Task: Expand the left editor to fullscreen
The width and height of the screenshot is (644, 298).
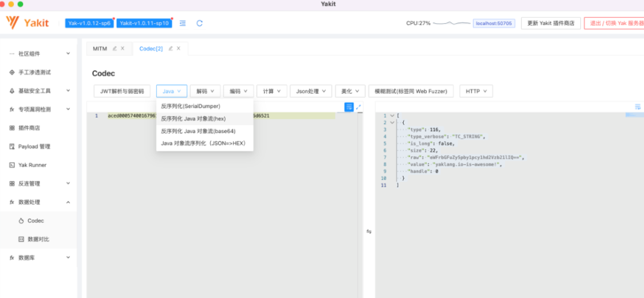Action: (358, 107)
